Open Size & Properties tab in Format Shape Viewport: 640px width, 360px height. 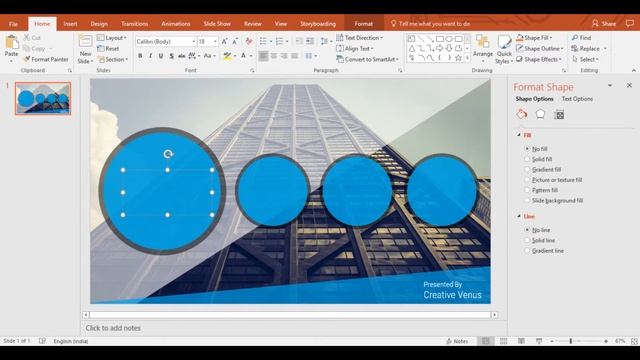pyautogui.click(x=559, y=115)
